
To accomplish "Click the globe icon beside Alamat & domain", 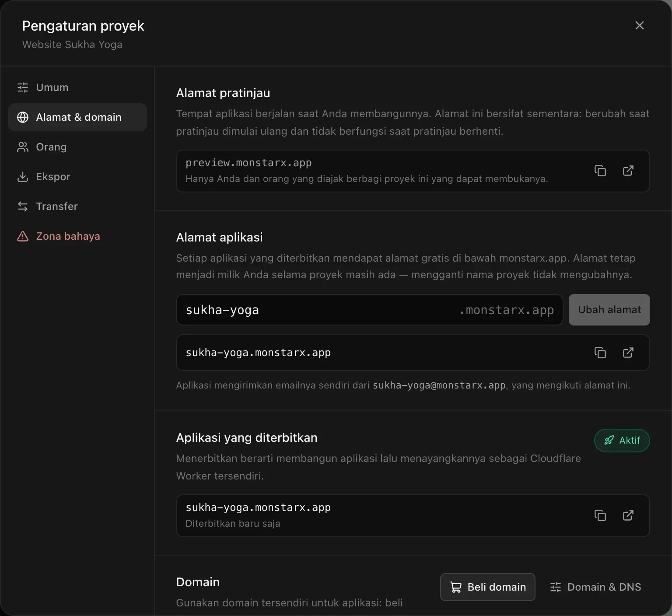I will (x=23, y=117).
